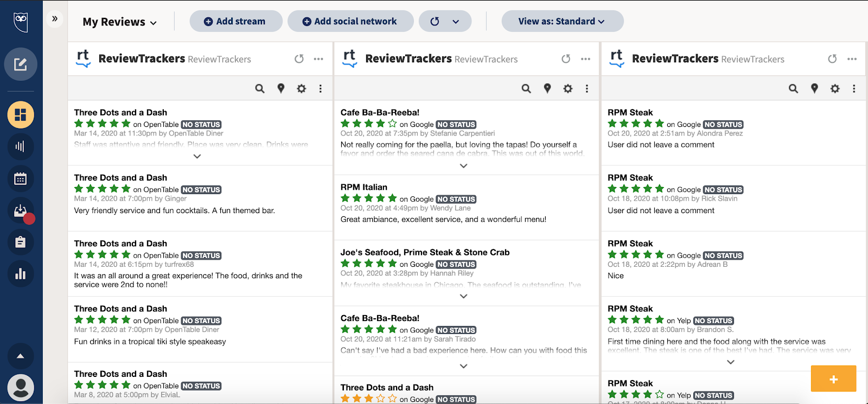868x404 pixels.
Task: Click NO STATUS on Alondra Perez's review
Action: pyautogui.click(x=724, y=125)
